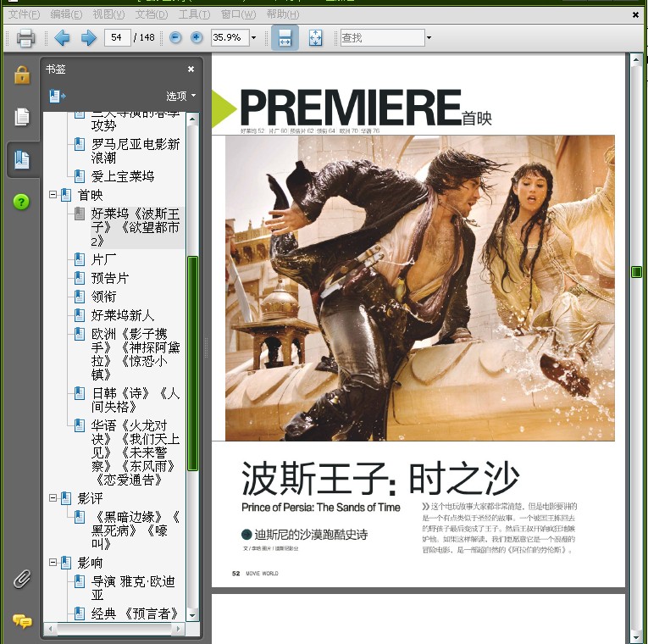Open the green help icon

(x=21, y=203)
